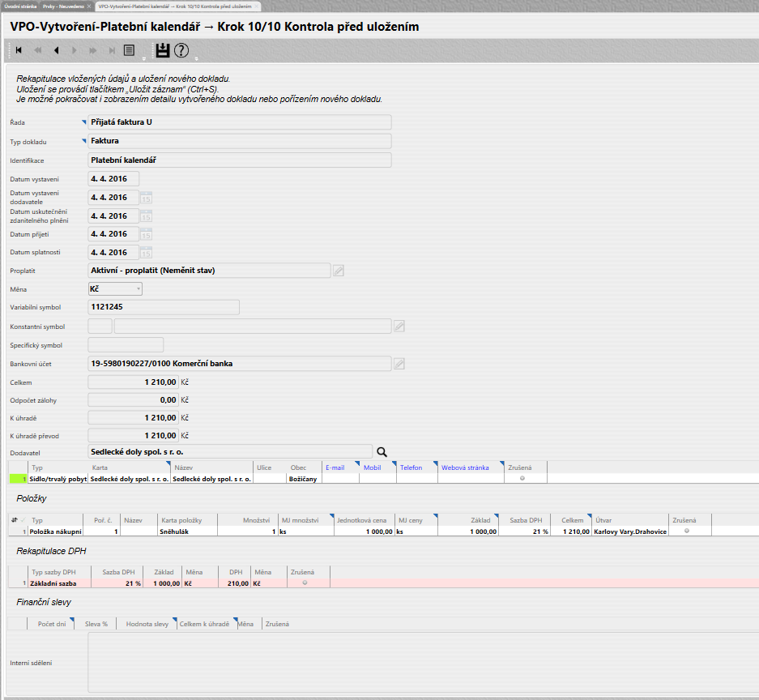The image size is (759, 700).
Task: Open the Měna currency dropdown
Action: (x=115, y=288)
